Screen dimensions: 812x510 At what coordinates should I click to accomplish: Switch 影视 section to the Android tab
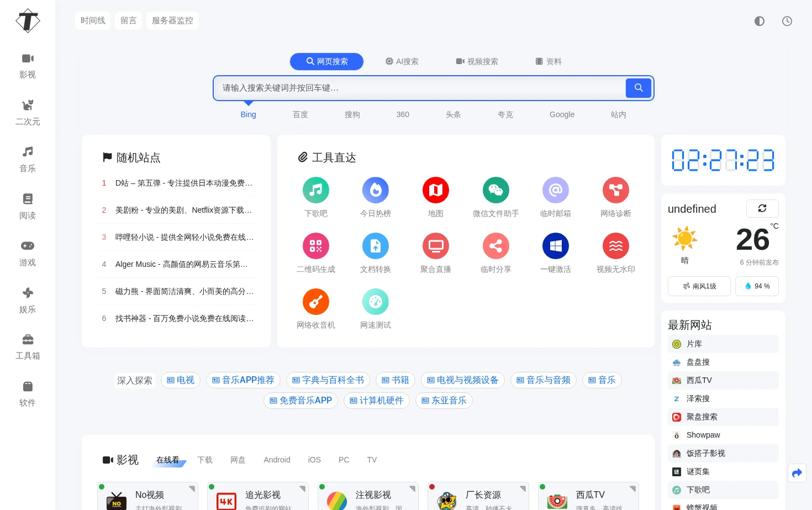tap(277, 460)
